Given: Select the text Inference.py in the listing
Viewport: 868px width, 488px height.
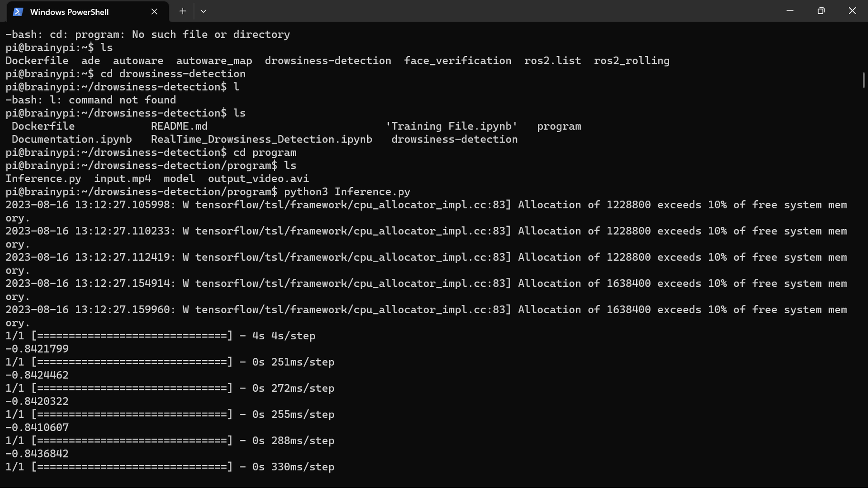Looking at the screenshot, I should click(44, 178).
